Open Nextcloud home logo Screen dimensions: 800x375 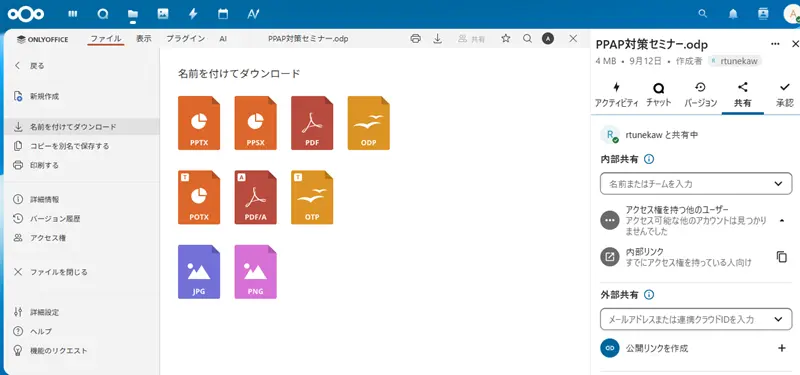pyautogui.click(x=26, y=14)
